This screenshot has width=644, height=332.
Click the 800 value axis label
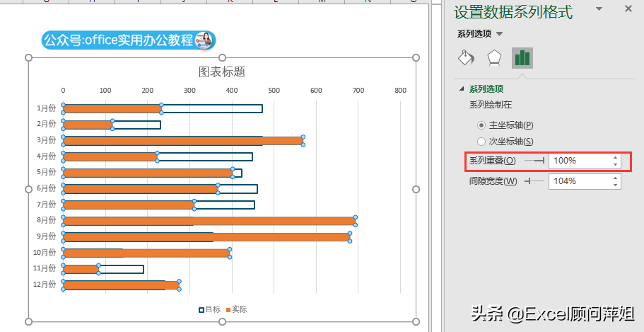400,91
